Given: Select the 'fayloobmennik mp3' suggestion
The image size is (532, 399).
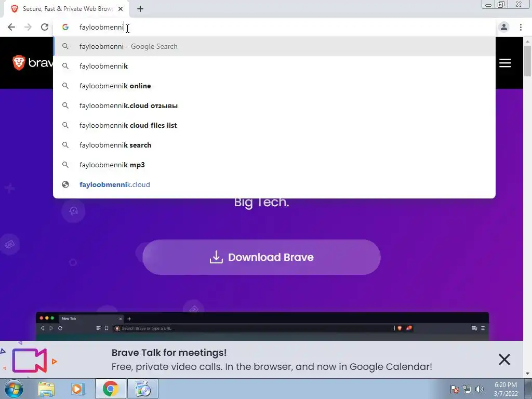Looking at the screenshot, I should coord(274,165).
